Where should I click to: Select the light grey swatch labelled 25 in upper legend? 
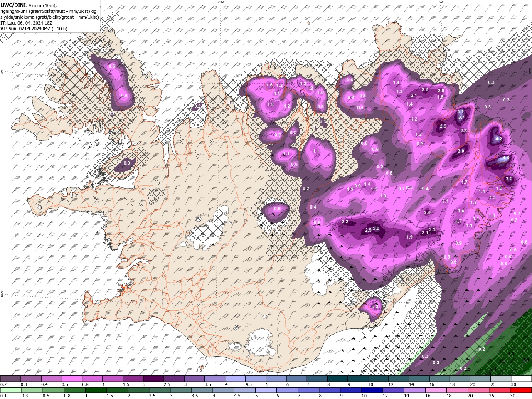pyautogui.click(x=500, y=379)
